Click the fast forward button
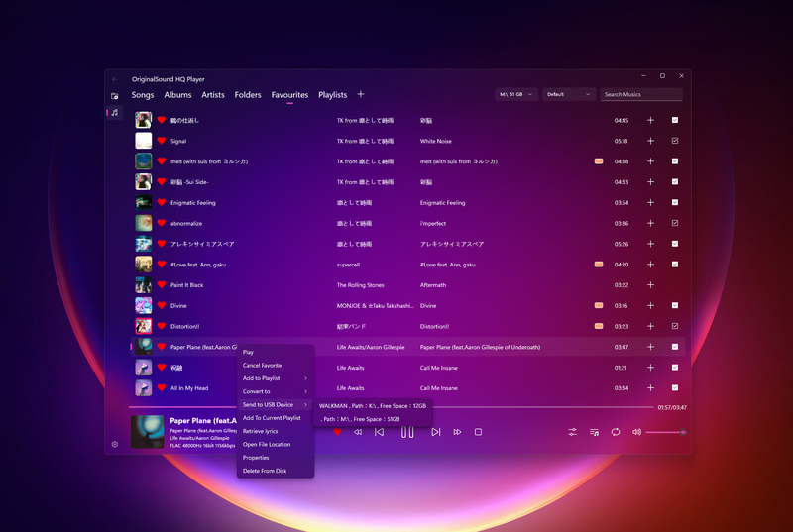Viewport: 793px width, 532px height. pos(457,432)
